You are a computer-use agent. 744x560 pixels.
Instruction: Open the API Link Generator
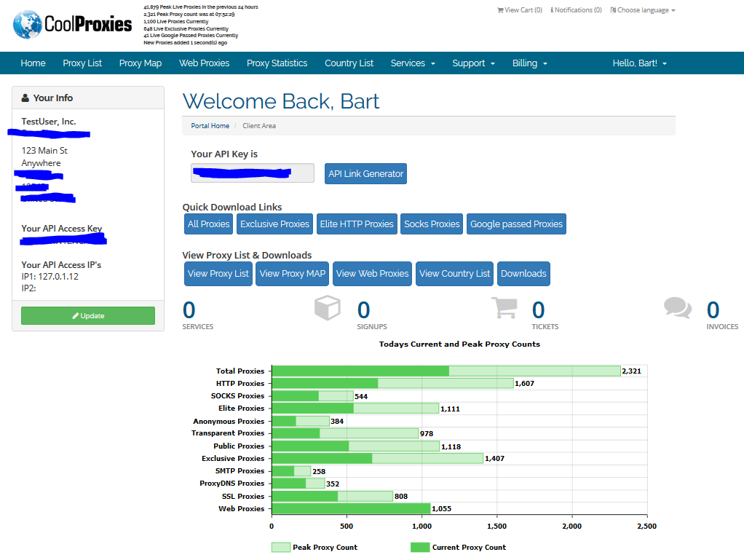pos(365,174)
